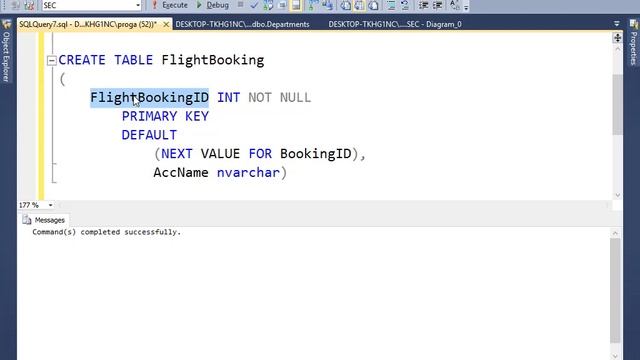Start the Debug command
Viewport: 640px width, 360px height.
tap(213, 5)
